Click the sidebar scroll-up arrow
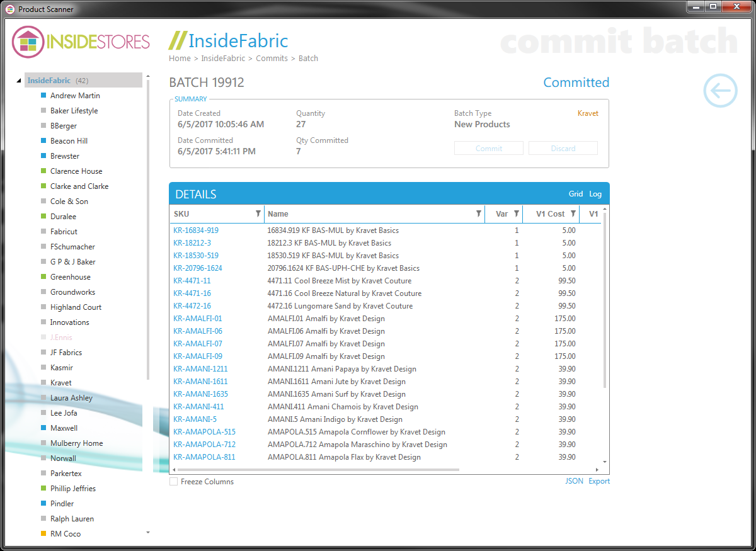756x551 pixels. click(148, 77)
